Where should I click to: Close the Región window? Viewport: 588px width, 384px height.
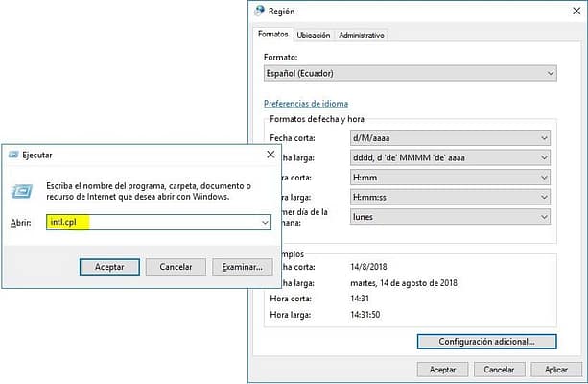(x=576, y=11)
